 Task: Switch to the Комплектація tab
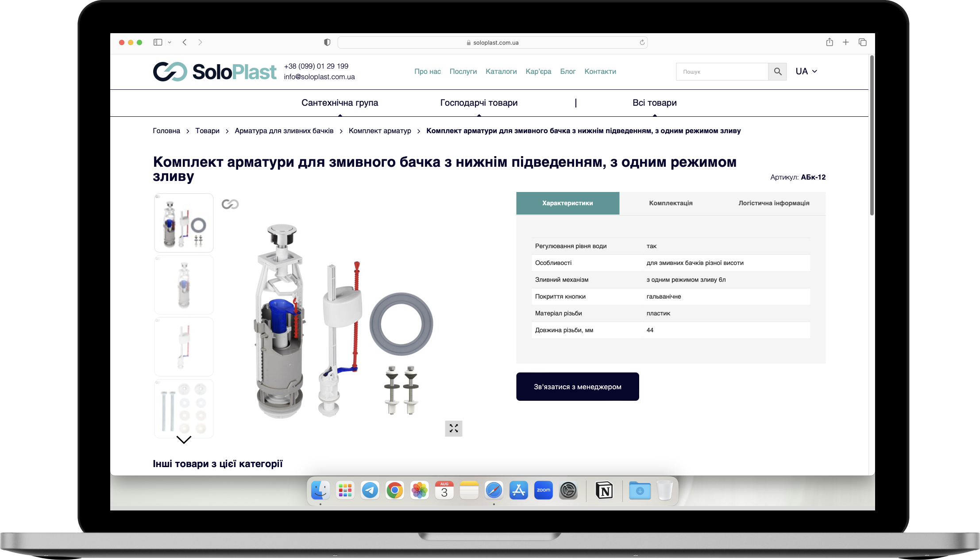click(x=671, y=203)
